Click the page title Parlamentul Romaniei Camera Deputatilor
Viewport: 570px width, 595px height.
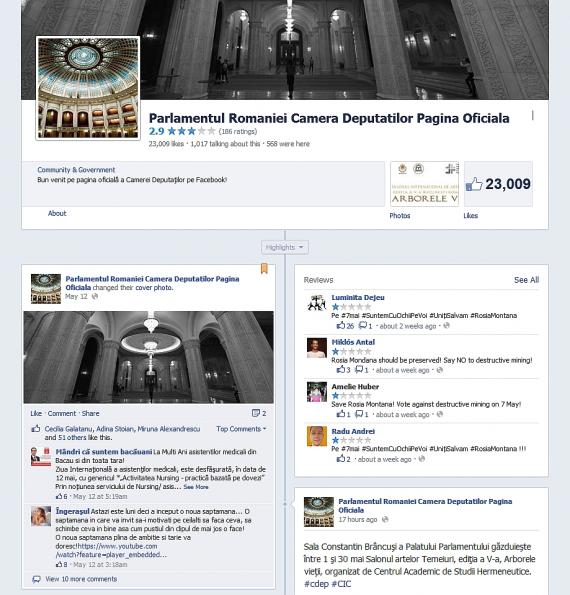coord(329,118)
